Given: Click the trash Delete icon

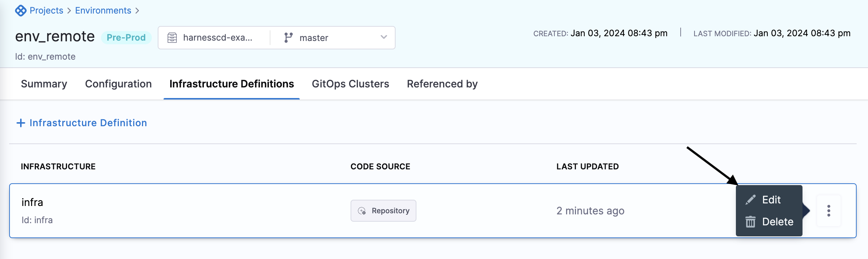Looking at the screenshot, I should (x=751, y=222).
